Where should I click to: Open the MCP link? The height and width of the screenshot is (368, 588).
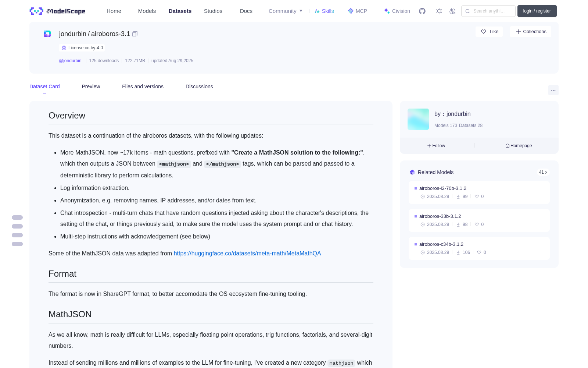click(x=357, y=11)
